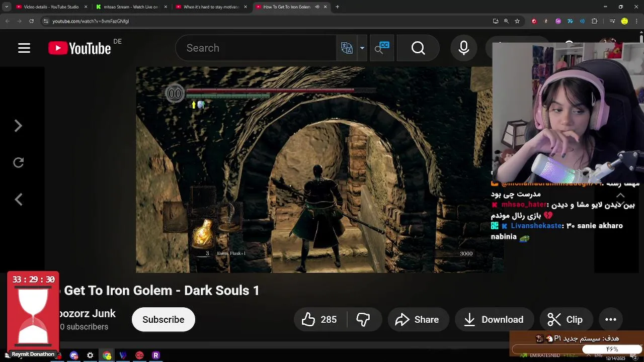Click the left arrow on left sidebar
The height and width of the screenshot is (362, 644).
(x=18, y=200)
